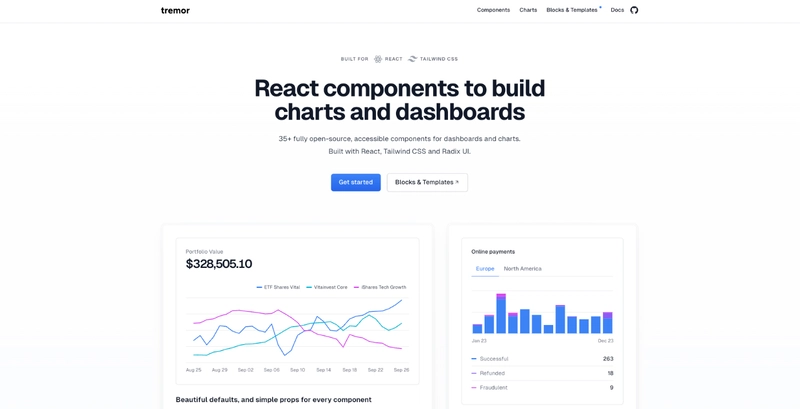This screenshot has height=409, width=800.
Task: Open the Charts menu item
Action: (528, 10)
